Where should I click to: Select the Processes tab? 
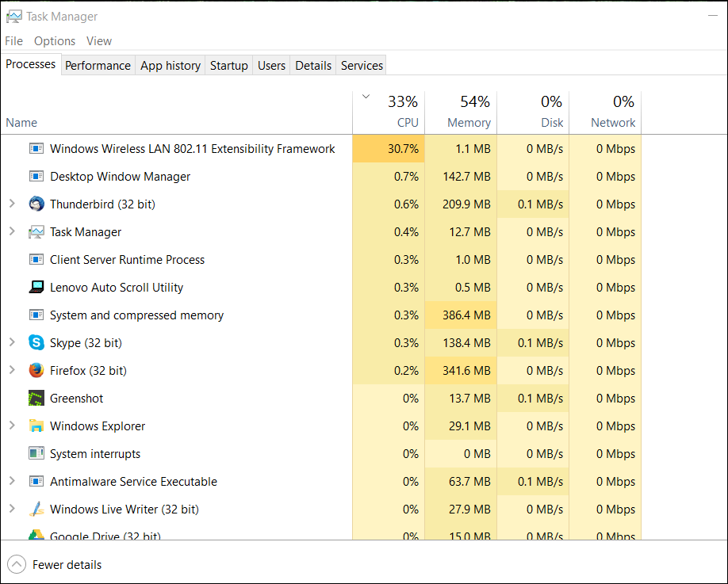[31, 64]
